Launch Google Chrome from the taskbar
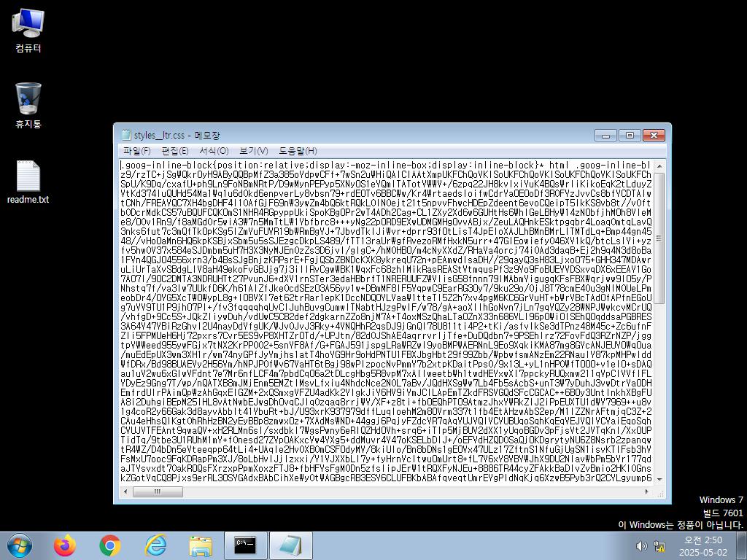The height and width of the screenshot is (560, 747). (x=110, y=545)
